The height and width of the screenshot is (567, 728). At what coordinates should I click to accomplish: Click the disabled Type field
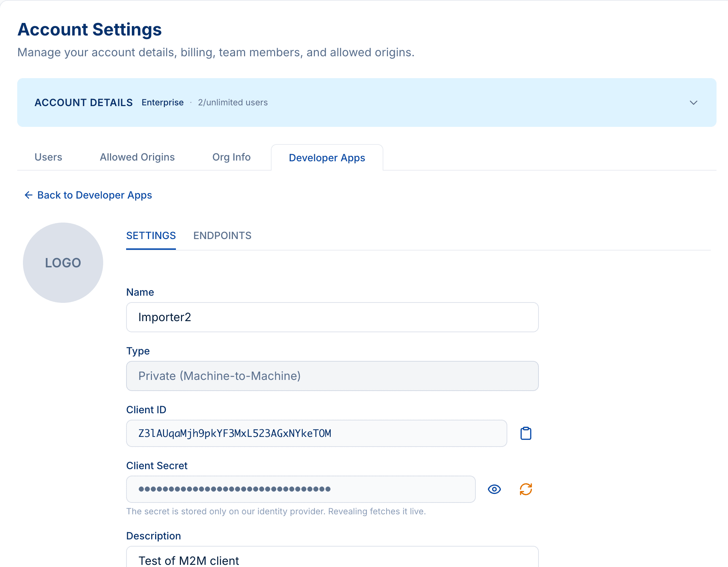(332, 376)
